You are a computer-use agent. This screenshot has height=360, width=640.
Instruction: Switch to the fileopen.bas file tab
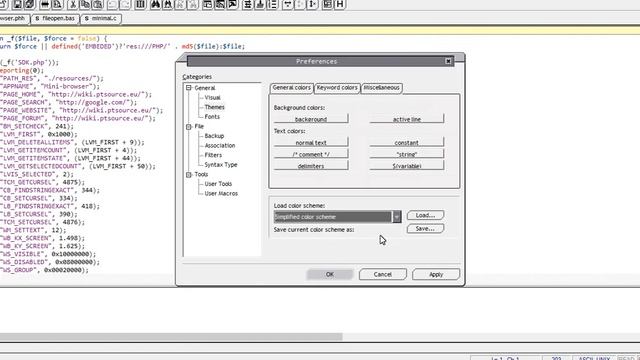tap(55, 19)
